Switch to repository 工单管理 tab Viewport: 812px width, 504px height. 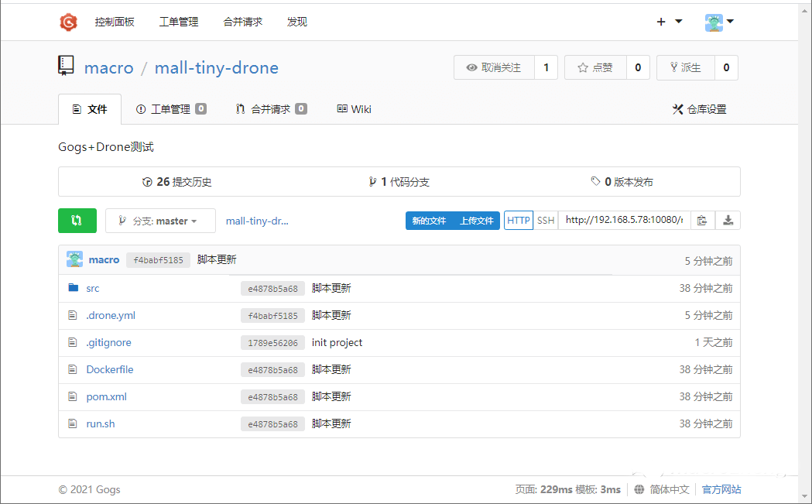171,109
